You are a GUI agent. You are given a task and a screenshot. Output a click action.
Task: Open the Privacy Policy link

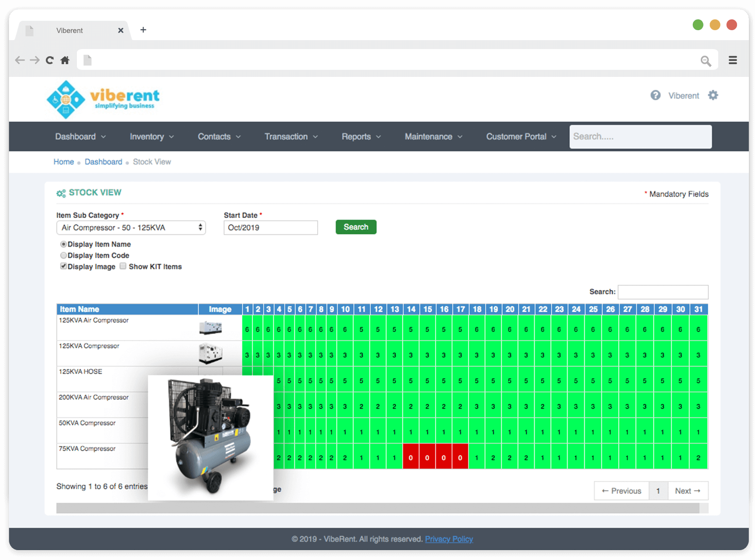pos(449,539)
